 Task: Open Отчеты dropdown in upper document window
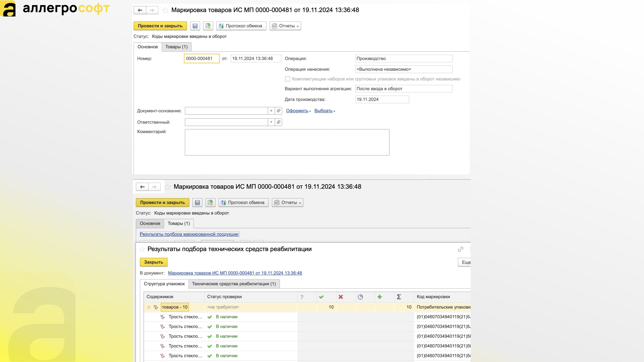tap(285, 26)
